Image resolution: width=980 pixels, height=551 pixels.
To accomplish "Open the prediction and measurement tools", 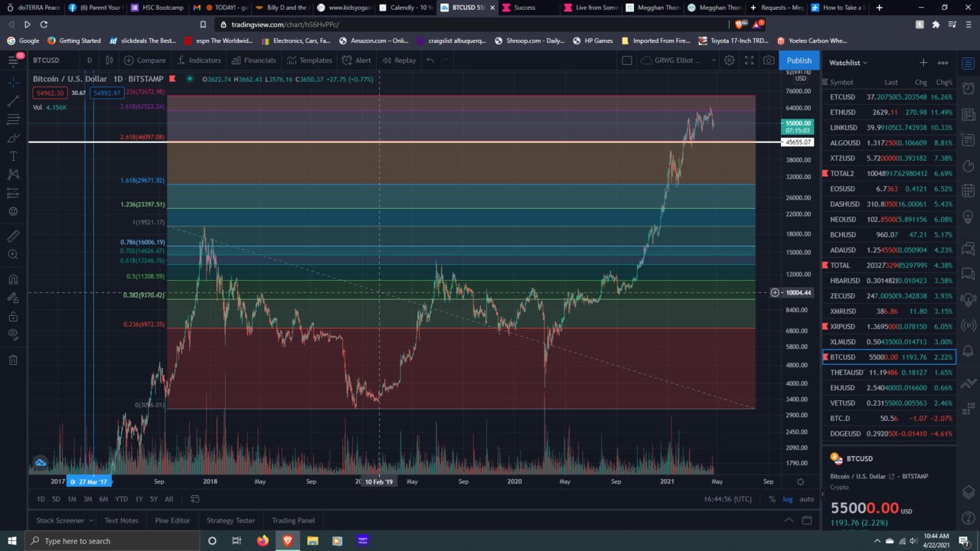I will click(13, 193).
